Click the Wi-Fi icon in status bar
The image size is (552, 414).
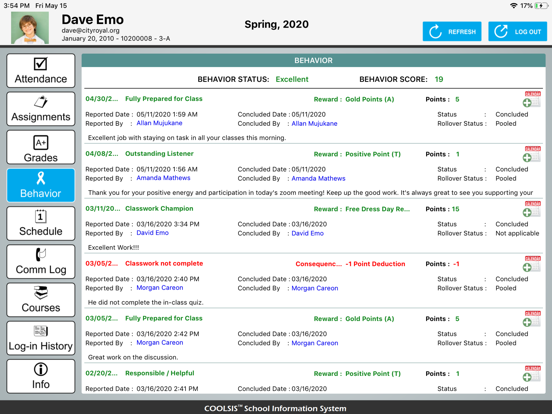(514, 6)
